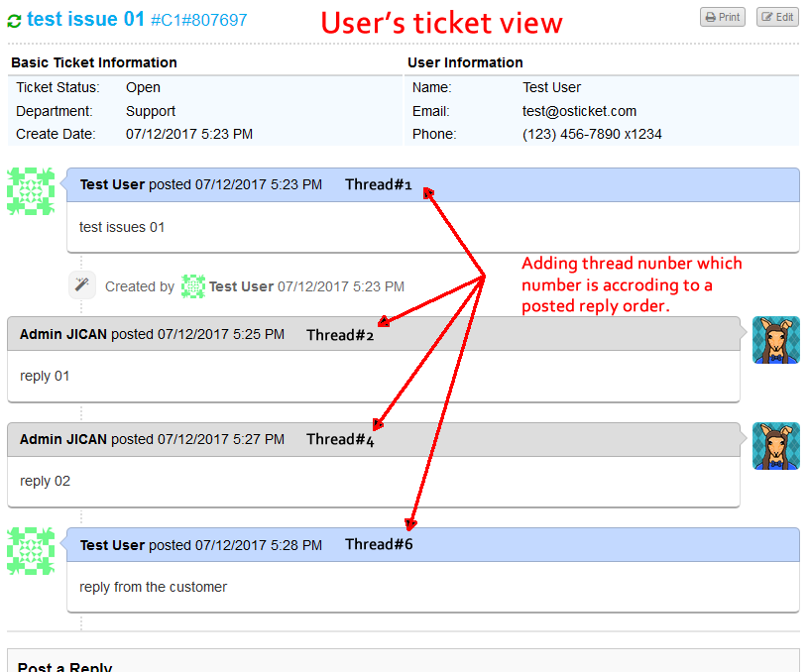Click the 'Open' ticket status value
810x672 pixels.
tap(142, 87)
